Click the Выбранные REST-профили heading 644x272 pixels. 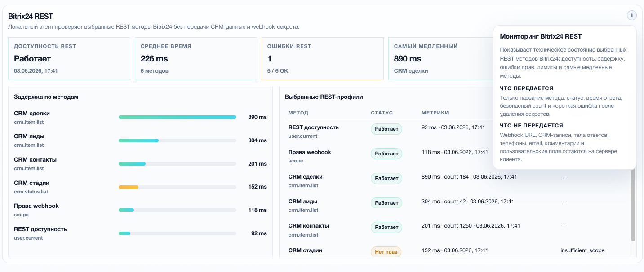[324, 97]
